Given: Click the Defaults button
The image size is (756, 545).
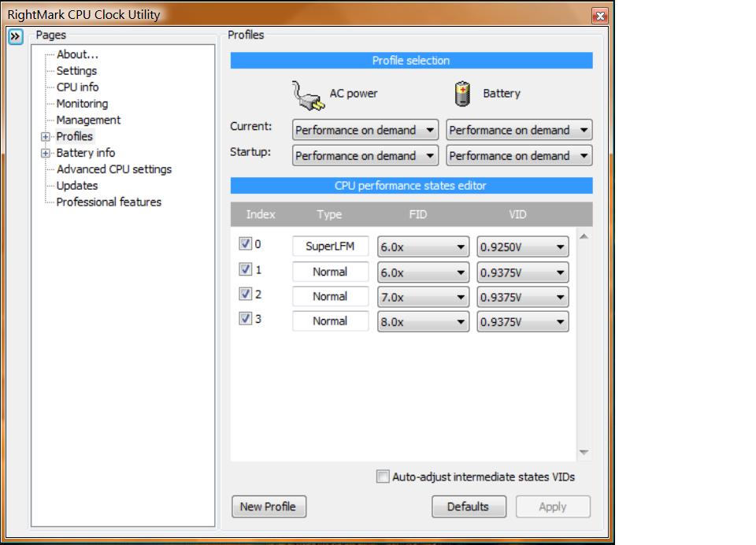Looking at the screenshot, I should point(469,506).
